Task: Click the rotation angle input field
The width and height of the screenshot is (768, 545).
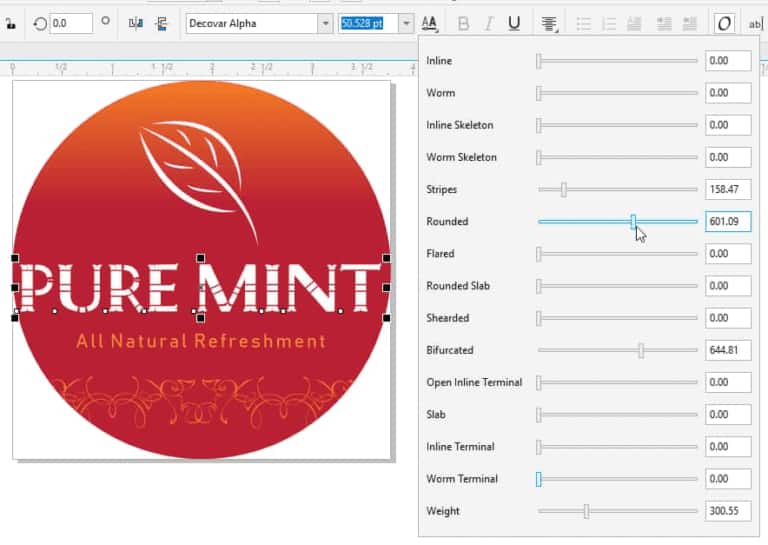Action: [x=70, y=24]
